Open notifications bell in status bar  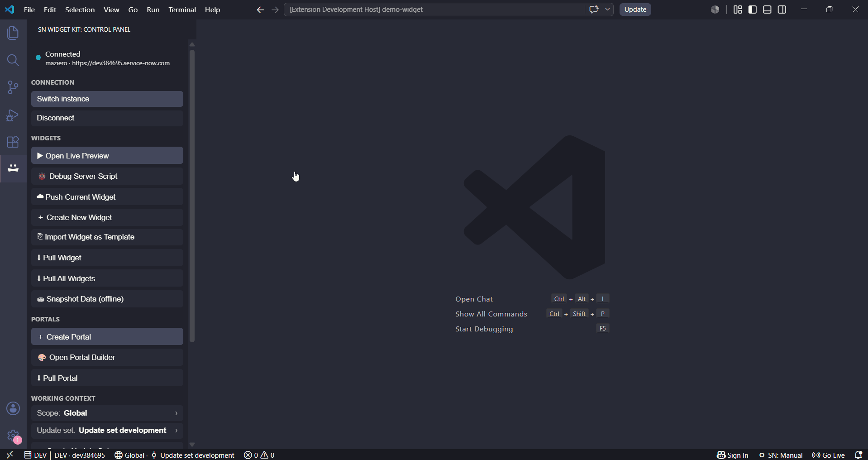click(858, 455)
